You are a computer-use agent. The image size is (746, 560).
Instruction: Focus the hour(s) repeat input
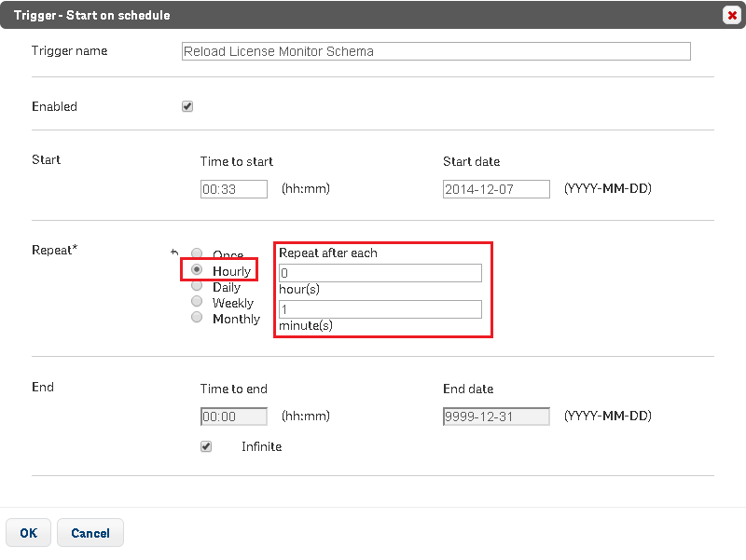380,273
